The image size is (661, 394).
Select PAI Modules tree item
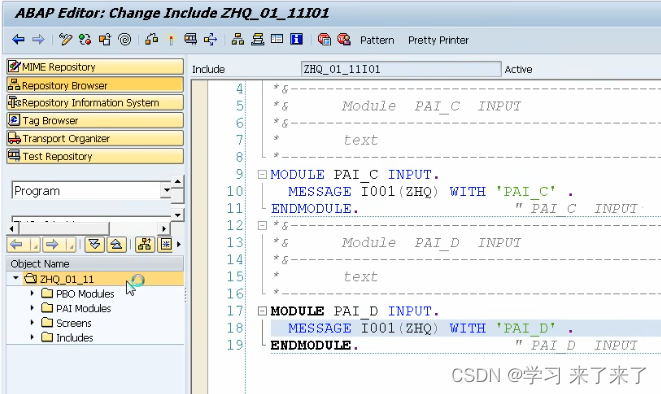point(83,308)
